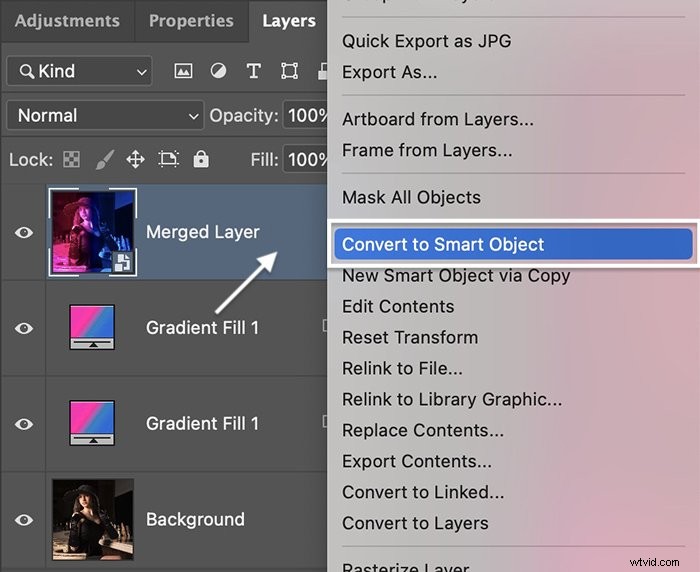The image size is (700, 572).
Task: Prevent auto-nesting artboard lock icon
Action: (169, 159)
